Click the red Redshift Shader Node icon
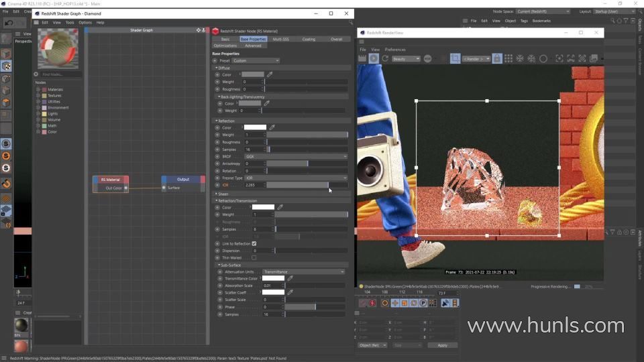The image size is (644, 362). tap(215, 32)
